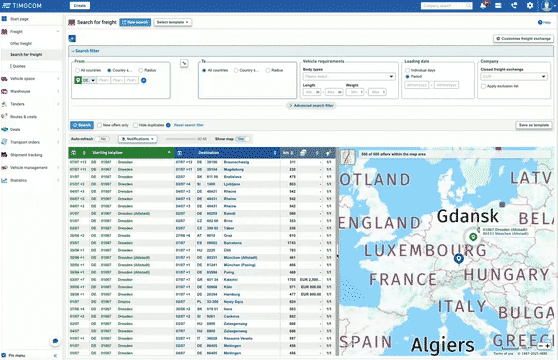Add another From location with plus icon
Image resolution: width=558 pixels, height=360 pixels.
(144, 80)
